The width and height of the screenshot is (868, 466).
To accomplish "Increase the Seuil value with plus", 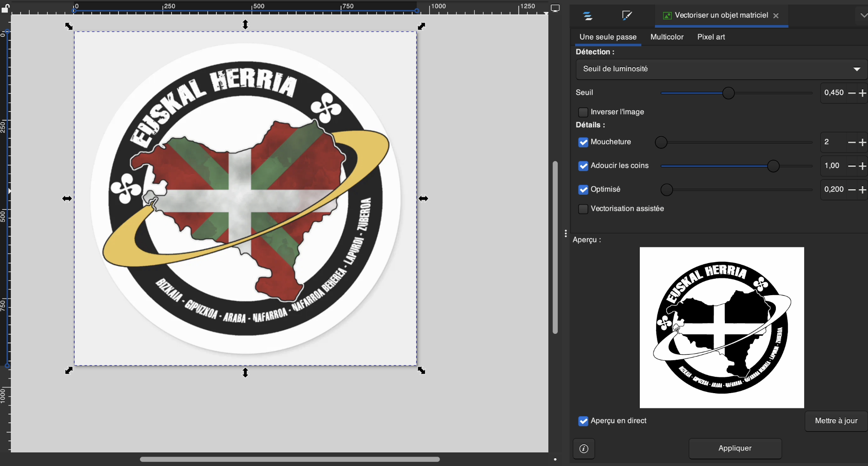I will [863, 93].
